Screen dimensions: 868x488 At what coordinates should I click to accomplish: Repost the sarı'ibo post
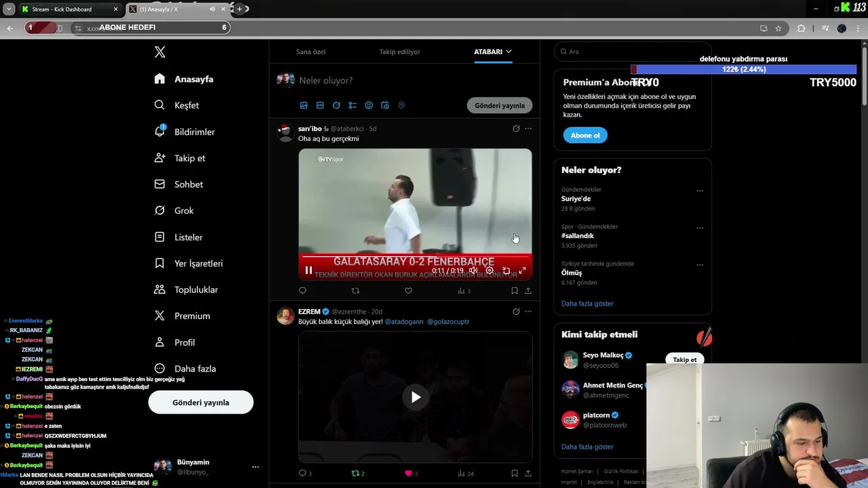[x=355, y=291]
